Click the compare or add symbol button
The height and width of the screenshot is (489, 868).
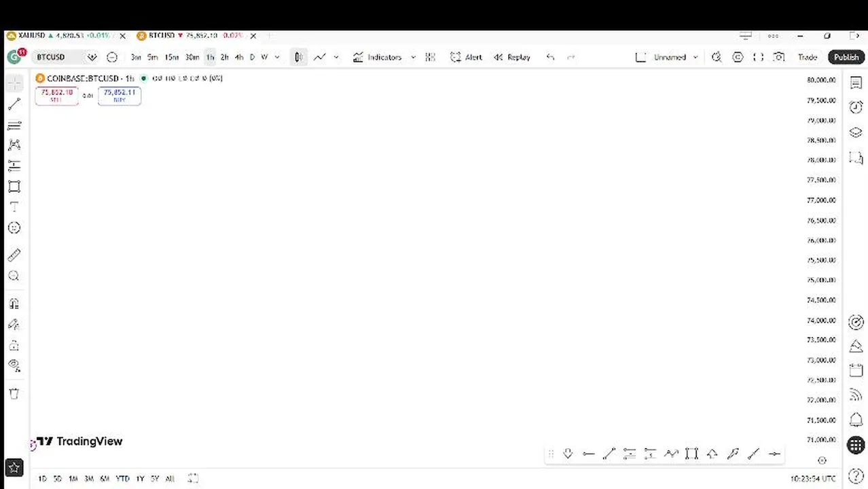click(112, 57)
